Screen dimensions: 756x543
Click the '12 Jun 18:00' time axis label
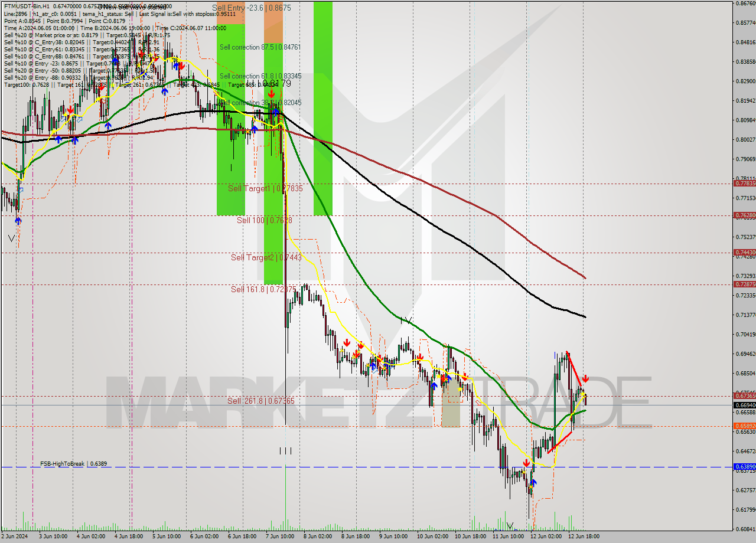coord(585,537)
